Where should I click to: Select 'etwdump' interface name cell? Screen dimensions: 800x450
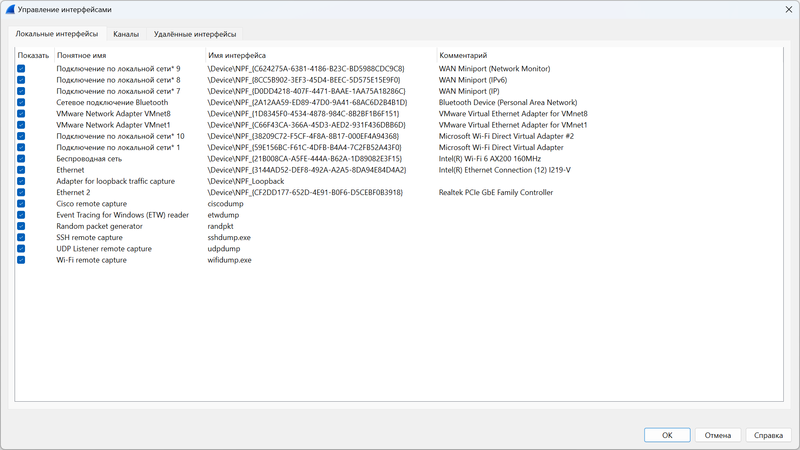click(x=223, y=215)
